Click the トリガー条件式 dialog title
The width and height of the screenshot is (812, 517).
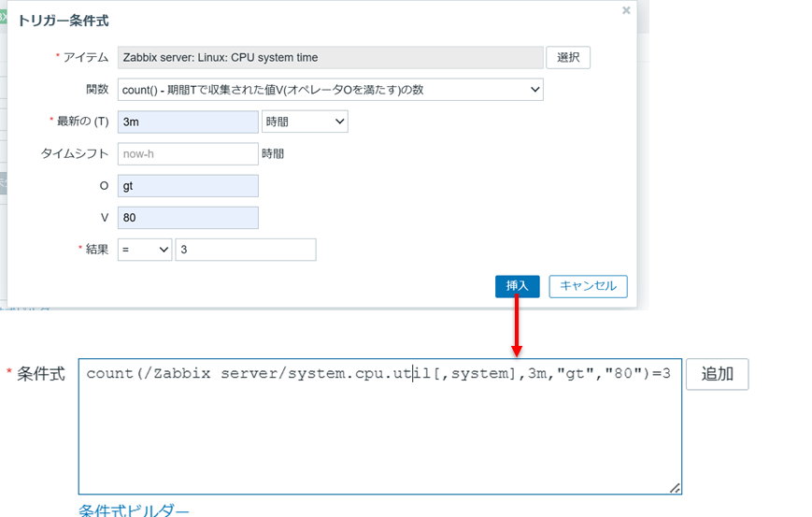click(64, 20)
